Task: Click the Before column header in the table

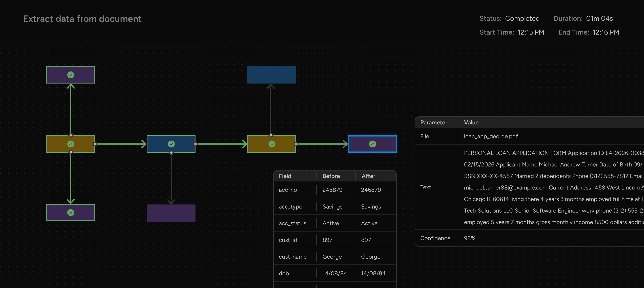Action: click(331, 176)
